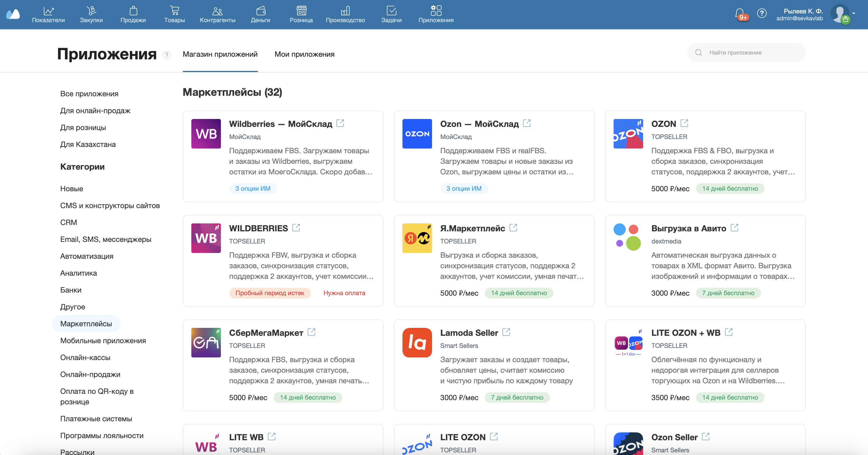Screen dimensions: 868x455
Task: Open the external link icon beside Я.Маркетплейс
Action: click(513, 228)
